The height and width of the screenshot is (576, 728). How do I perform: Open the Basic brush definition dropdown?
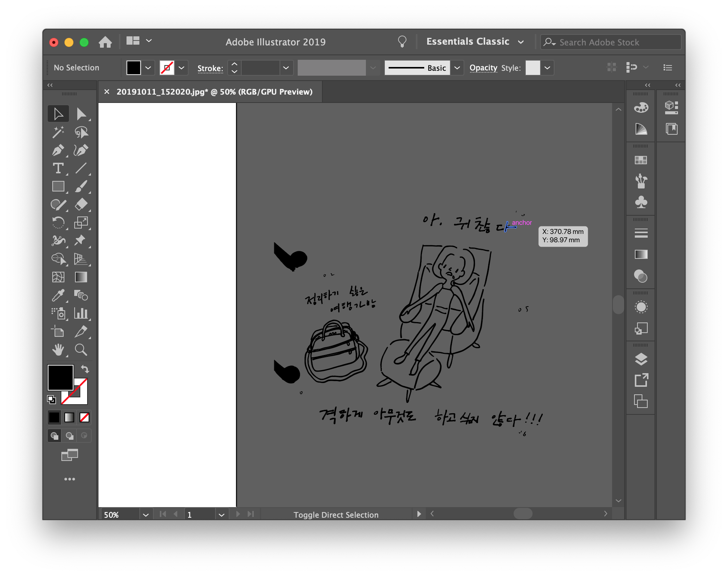(457, 68)
